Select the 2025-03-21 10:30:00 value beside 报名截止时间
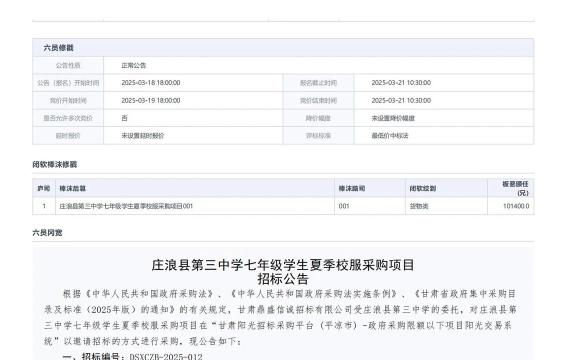 click(401, 83)
